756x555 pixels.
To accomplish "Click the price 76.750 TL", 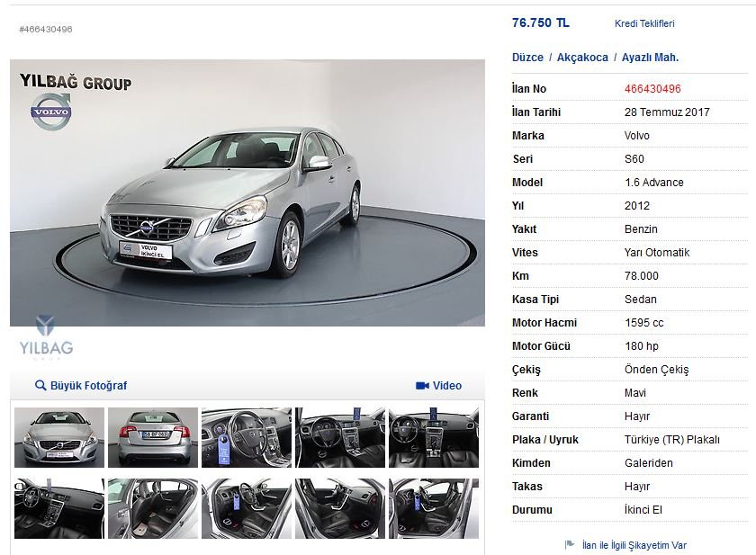I will click(541, 22).
